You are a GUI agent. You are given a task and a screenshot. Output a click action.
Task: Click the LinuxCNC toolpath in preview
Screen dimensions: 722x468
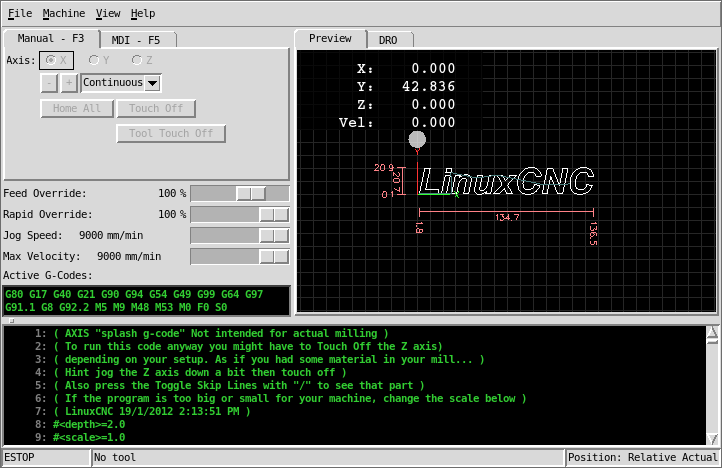(506, 181)
